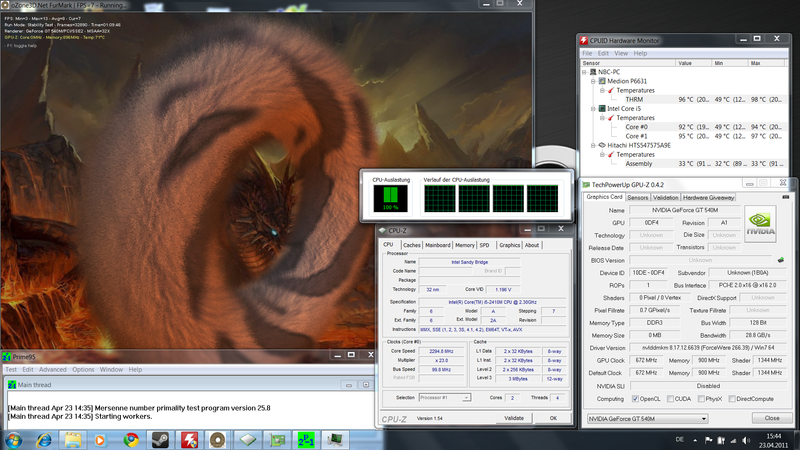
Task: Click the Close button in GPU-Z
Action: coord(771,418)
